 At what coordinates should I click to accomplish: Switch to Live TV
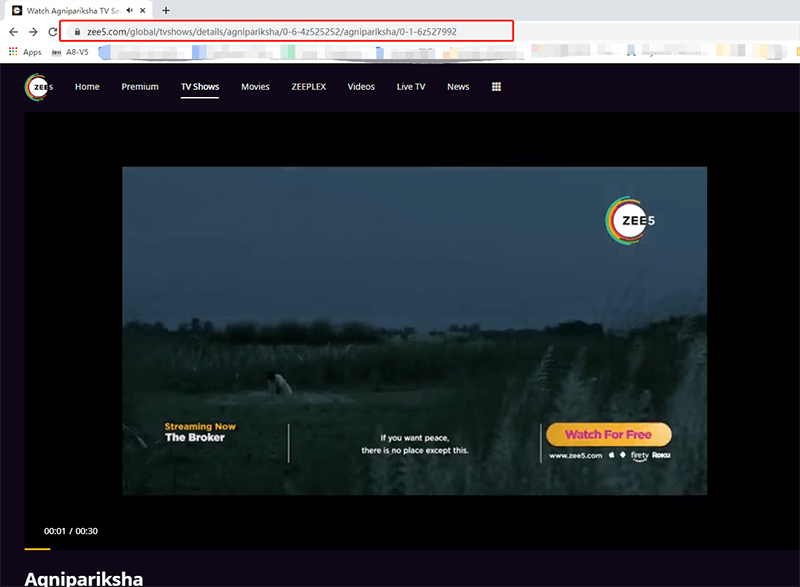click(411, 87)
